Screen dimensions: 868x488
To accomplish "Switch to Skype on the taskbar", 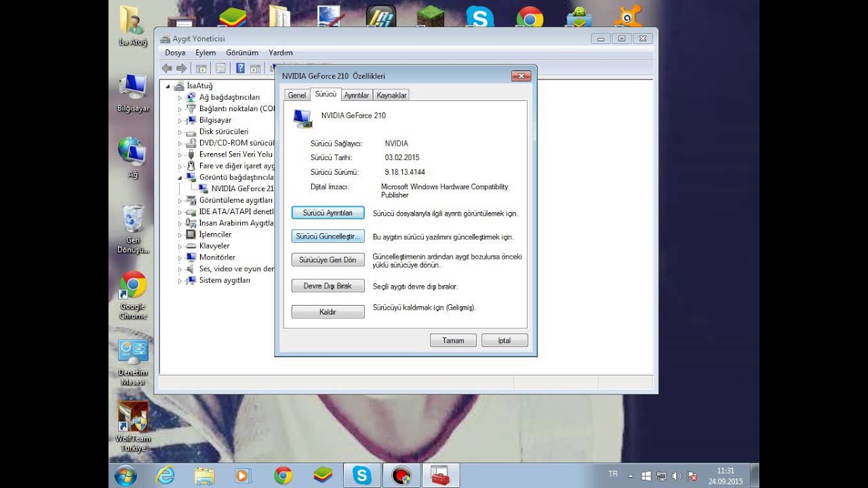I will (362, 475).
